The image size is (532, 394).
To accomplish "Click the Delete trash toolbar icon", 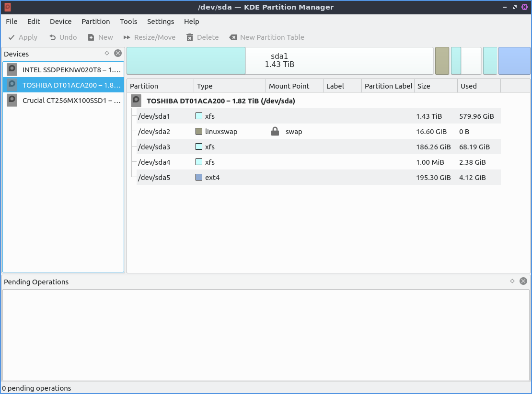I will click(190, 37).
